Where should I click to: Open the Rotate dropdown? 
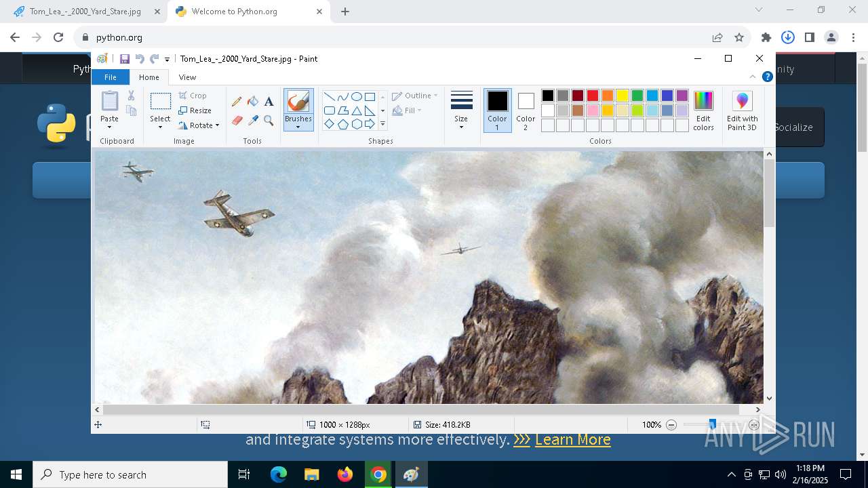tap(199, 125)
